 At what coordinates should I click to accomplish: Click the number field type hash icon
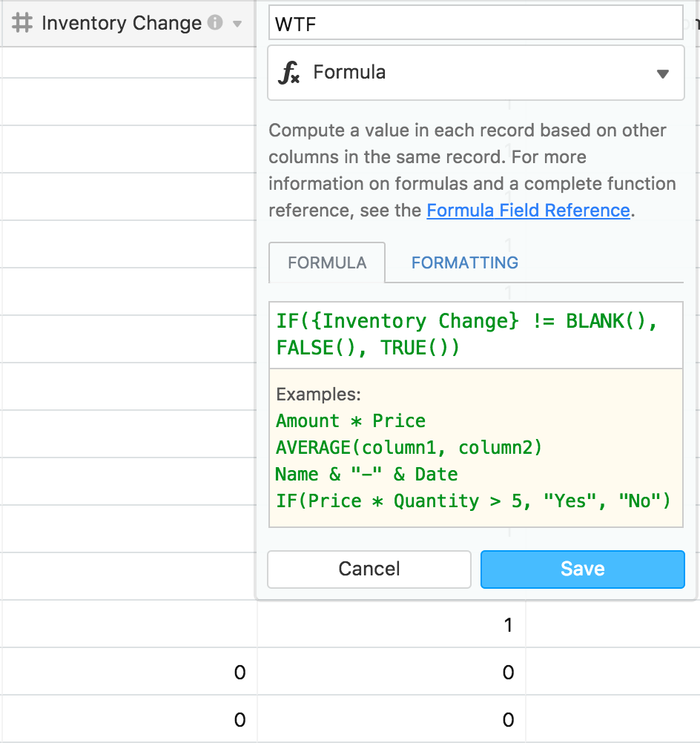point(22,23)
